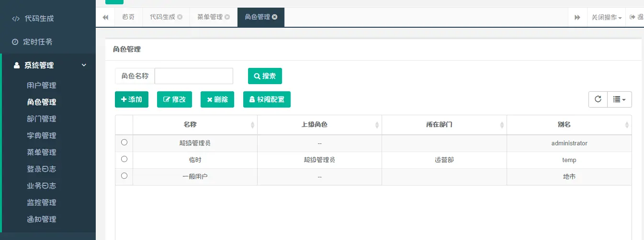Open the 关闭操作 dropdown
Viewport: 644px width, 240px height.
coord(606,17)
